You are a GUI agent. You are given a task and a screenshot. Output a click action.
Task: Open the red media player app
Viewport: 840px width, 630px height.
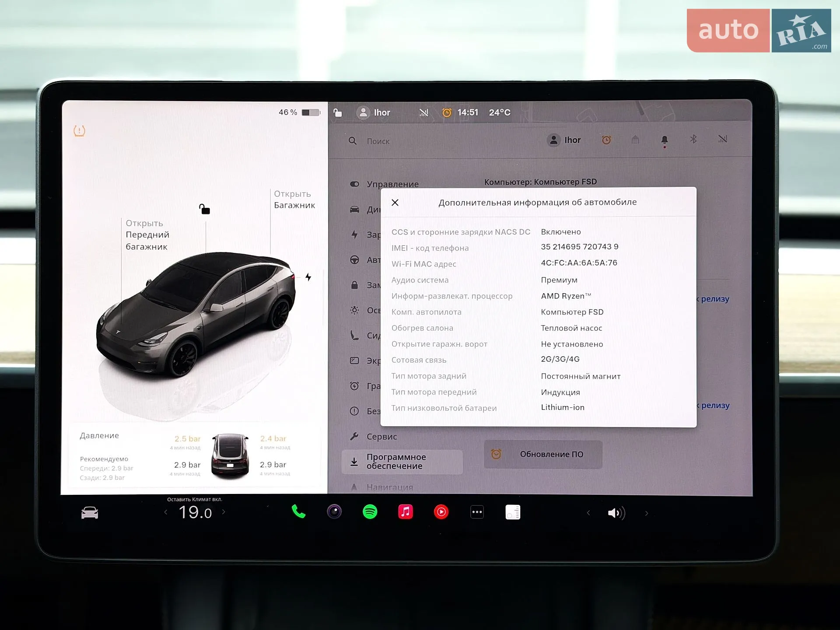tap(441, 511)
